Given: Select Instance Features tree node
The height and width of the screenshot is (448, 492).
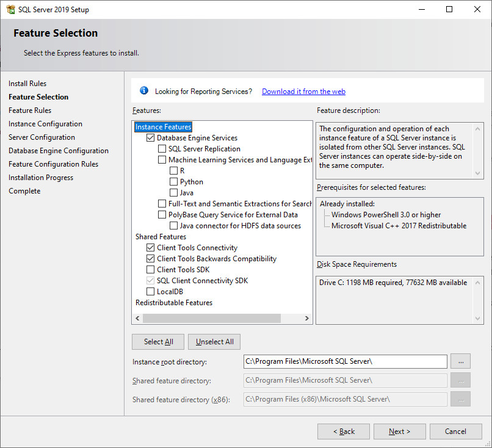Looking at the screenshot, I should pos(163,127).
